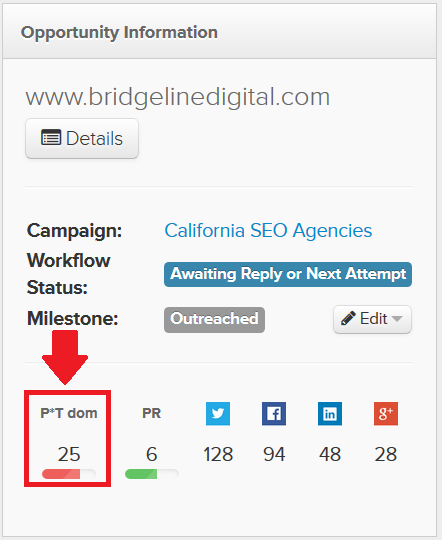This screenshot has height=540, width=442.
Task: Open the Details button
Action: pos(82,138)
